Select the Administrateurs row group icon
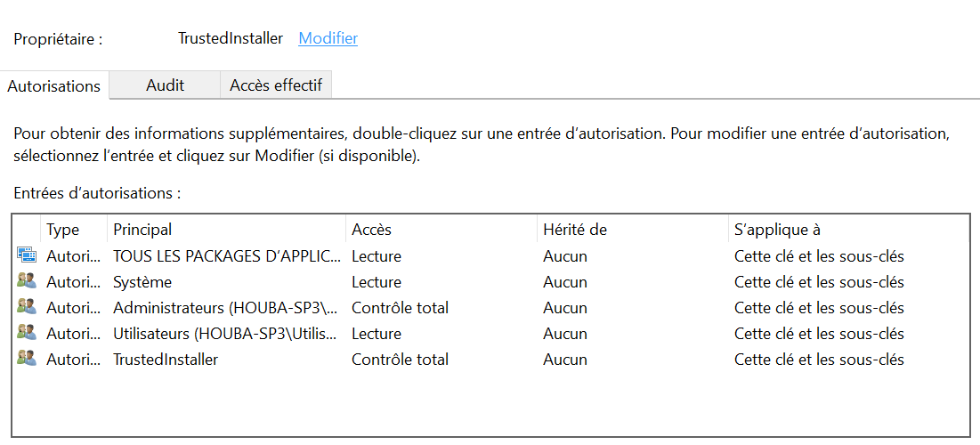The width and height of the screenshot is (980, 445). [x=26, y=307]
